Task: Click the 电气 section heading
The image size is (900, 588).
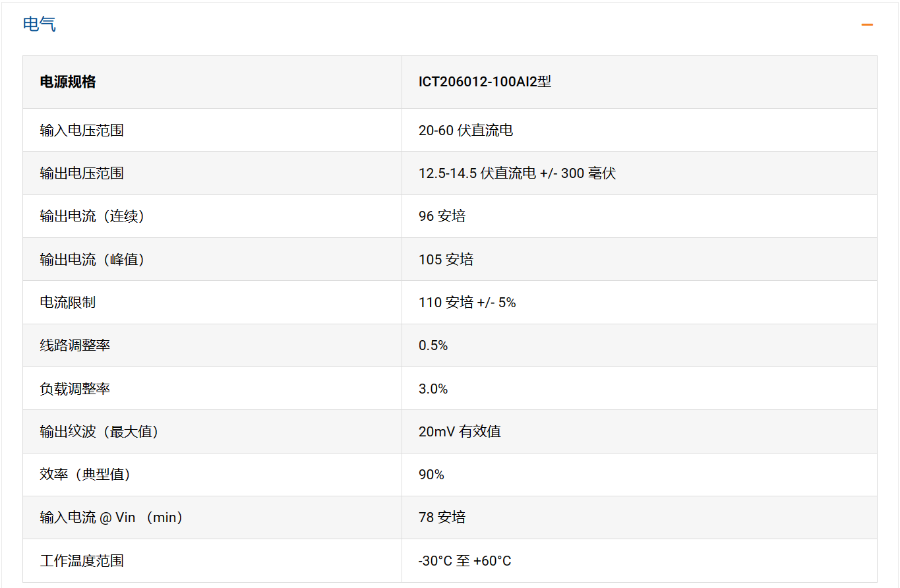Action: [40, 24]
